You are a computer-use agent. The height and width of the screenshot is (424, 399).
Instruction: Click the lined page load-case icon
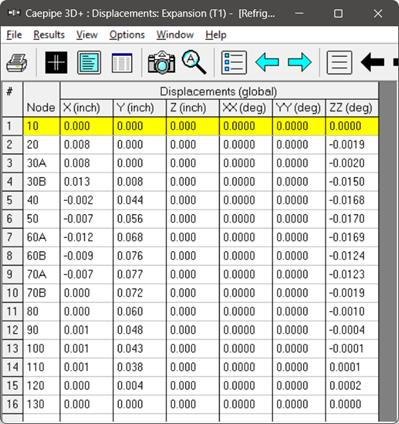pyautogui.click(x=339, y=62)
